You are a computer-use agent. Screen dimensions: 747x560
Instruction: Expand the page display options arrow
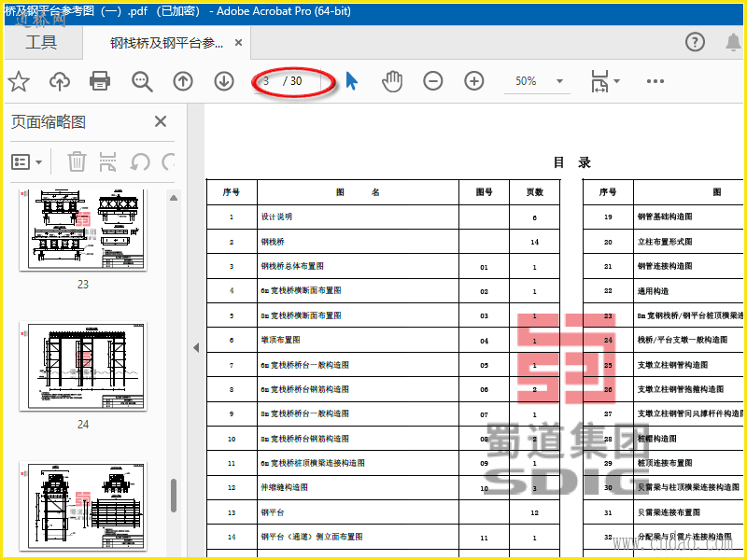pos(617,81)
